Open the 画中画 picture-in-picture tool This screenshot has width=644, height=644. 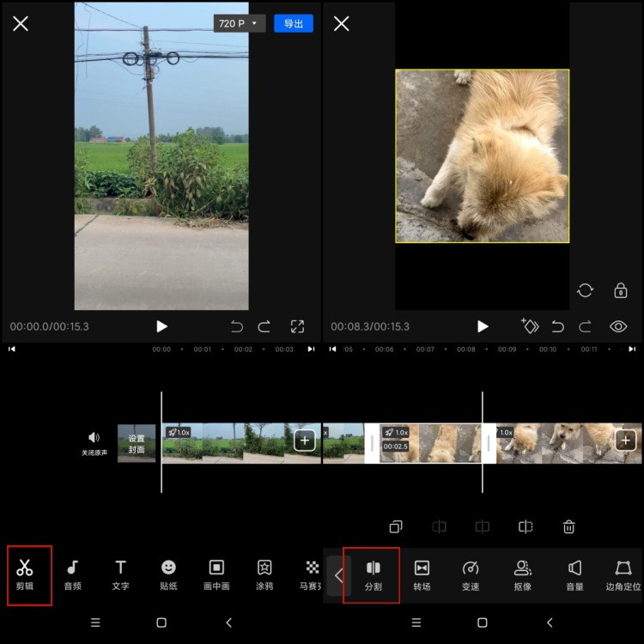coord(216,574)
